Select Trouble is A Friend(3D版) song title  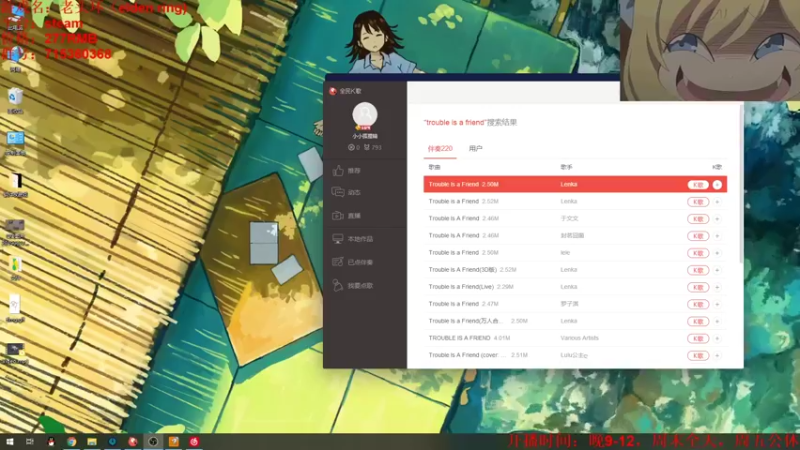(463, 269)
